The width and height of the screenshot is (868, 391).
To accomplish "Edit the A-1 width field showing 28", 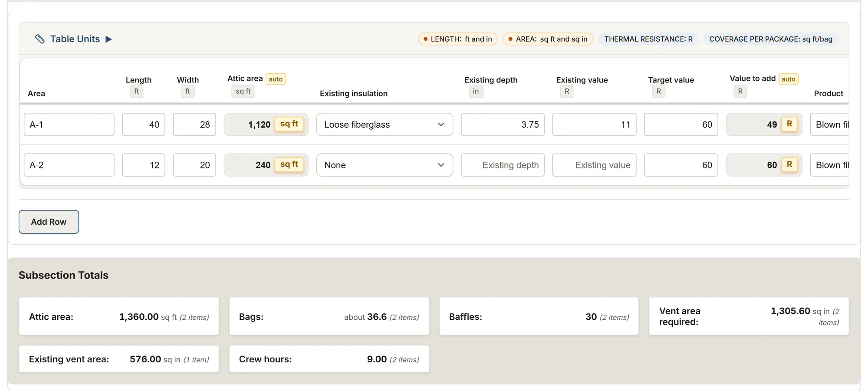I will 194,125.
